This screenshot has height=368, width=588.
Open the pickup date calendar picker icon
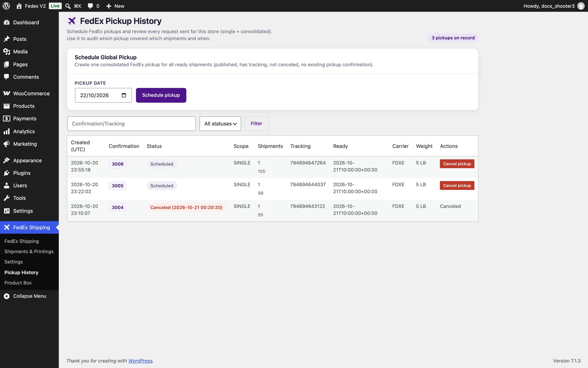[x=124, y=95]
